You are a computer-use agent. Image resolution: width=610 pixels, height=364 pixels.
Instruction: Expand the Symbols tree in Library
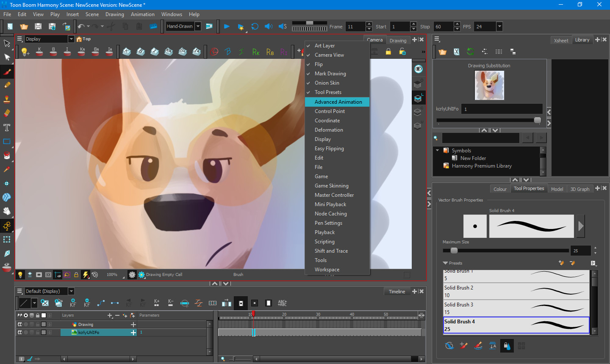pyautogui.click(x=438, y=150)
